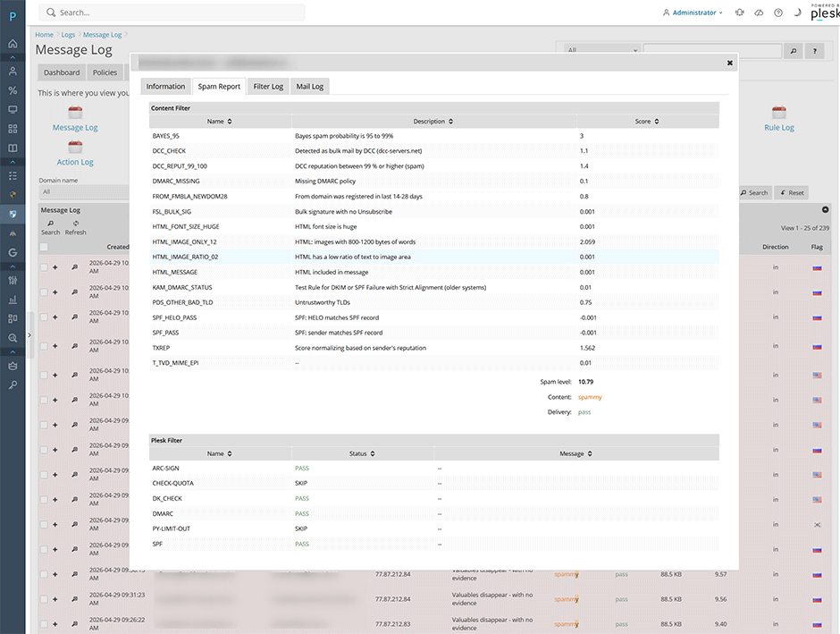Image resolution: width=840 pixels, height=634 pixels.
Task: Click Refresh under Message Log panel
Action: coord(76,228)
